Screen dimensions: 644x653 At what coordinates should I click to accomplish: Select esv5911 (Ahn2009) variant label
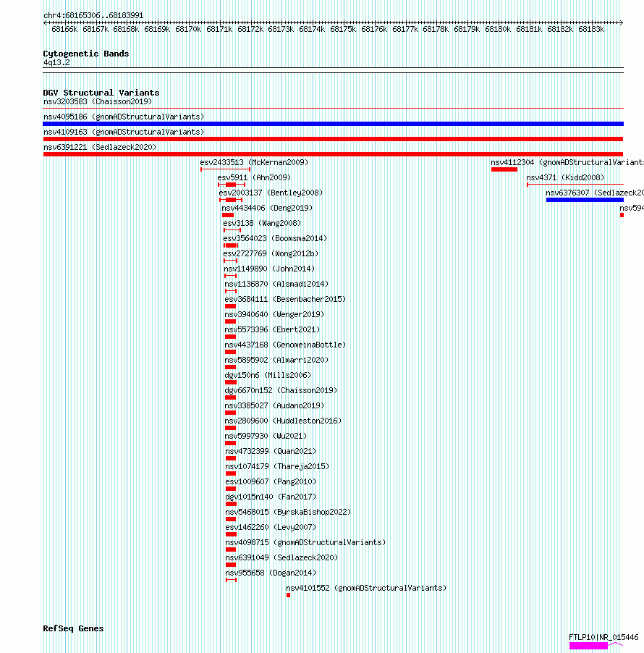click(254, 177)
